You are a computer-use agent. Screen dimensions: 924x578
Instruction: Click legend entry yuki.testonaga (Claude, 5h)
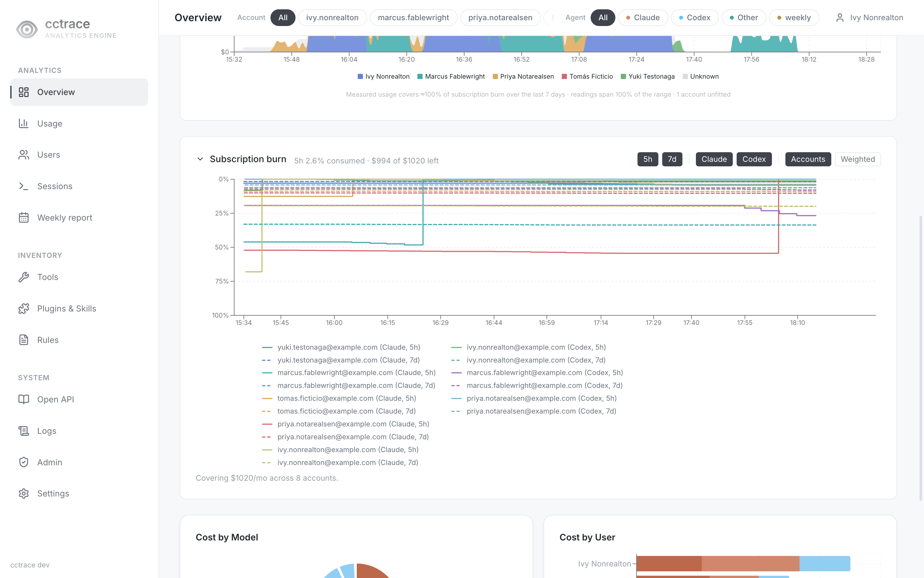(x=341, y=347)
